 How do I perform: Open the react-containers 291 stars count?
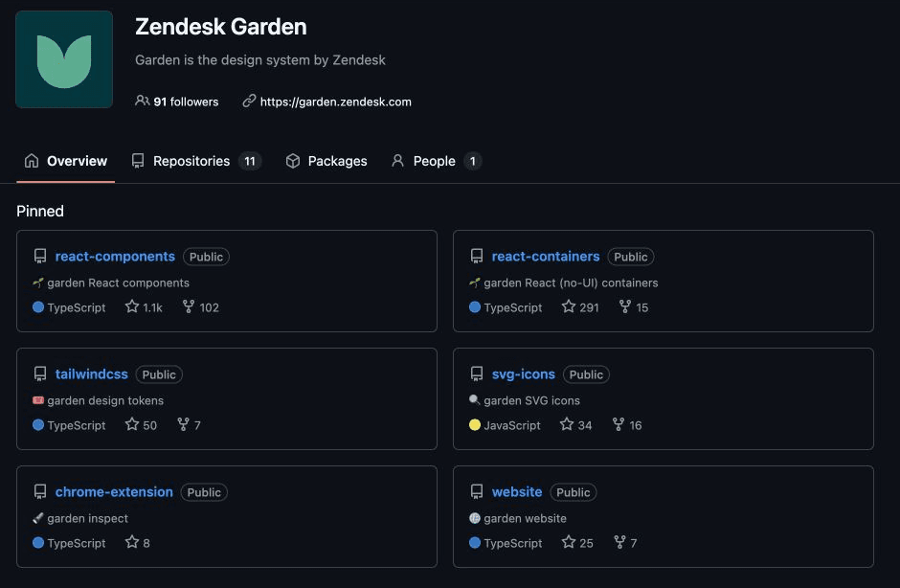point(589,307)
